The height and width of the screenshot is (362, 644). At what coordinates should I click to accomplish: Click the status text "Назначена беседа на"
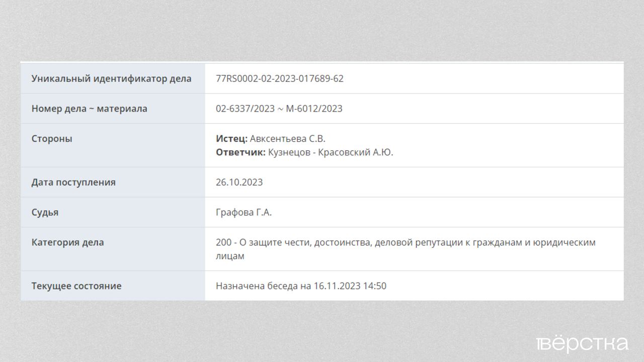[263, 286]
